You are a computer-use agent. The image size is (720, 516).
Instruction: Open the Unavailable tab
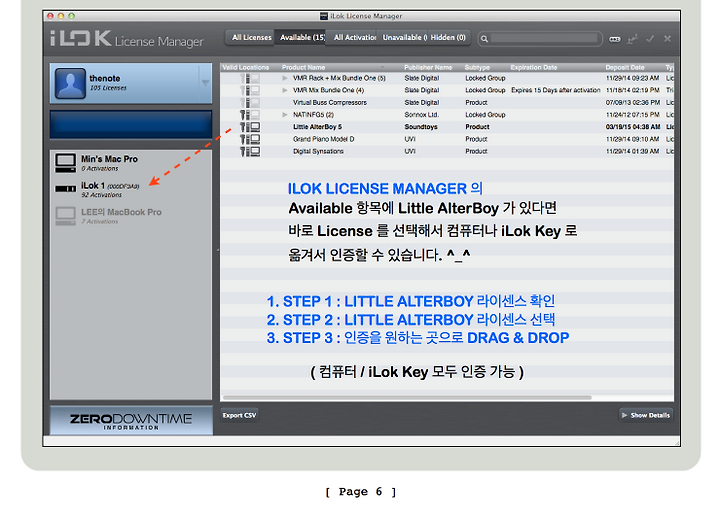[x=404, y=38]
